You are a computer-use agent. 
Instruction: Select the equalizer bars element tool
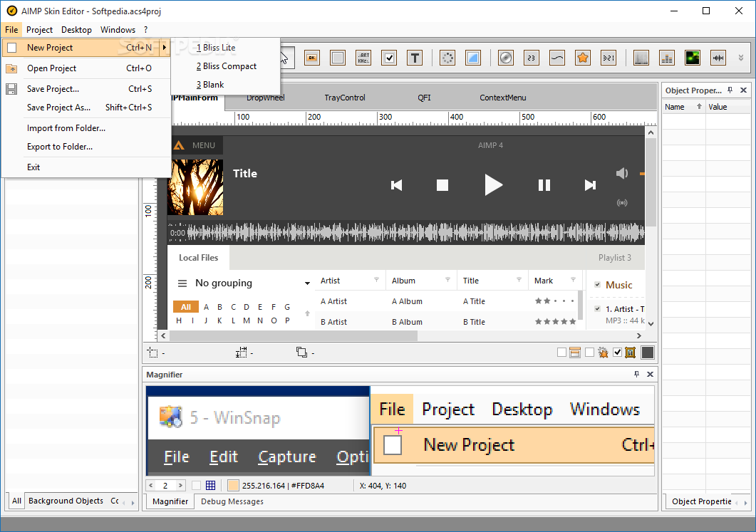click(667, 58)
